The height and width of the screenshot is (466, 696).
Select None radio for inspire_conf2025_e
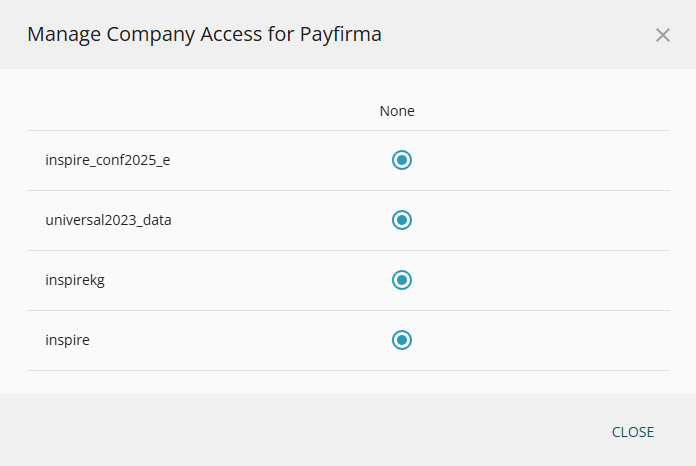402,160
